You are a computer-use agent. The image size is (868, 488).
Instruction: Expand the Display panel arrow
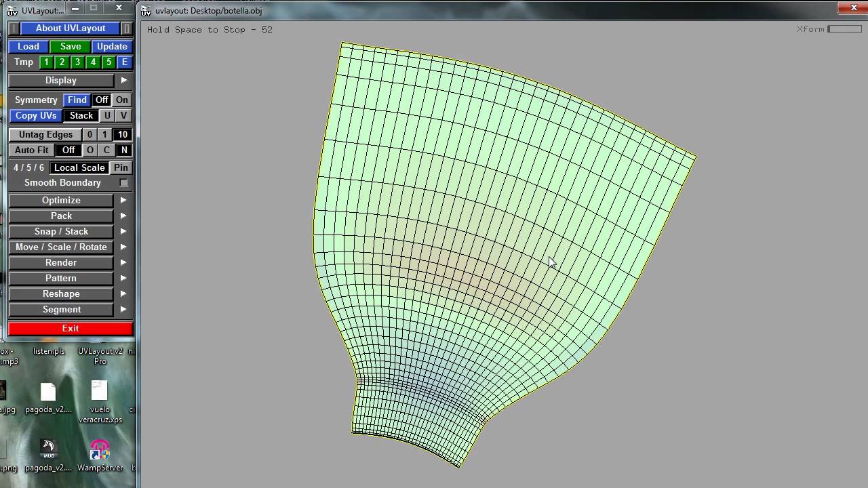(123, 80)
